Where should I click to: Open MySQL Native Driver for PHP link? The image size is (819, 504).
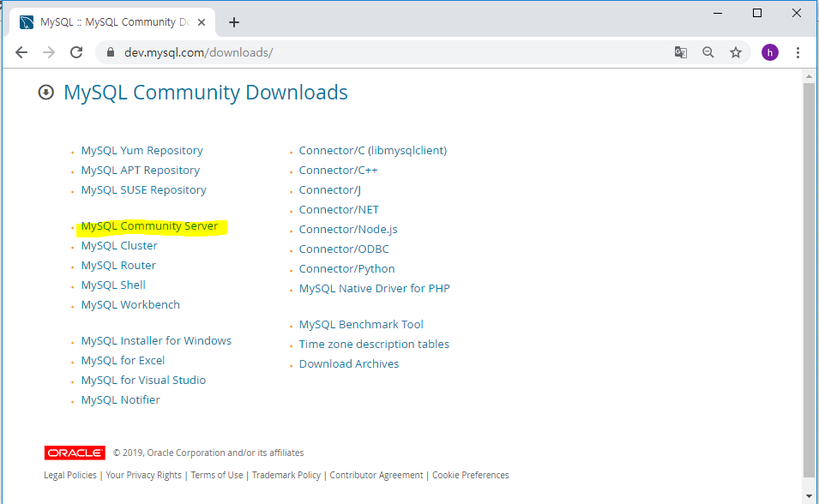[375, 288]
